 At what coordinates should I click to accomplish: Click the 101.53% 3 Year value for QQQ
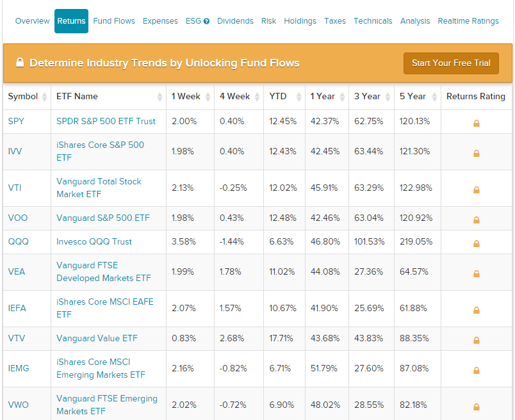point(369,241)
